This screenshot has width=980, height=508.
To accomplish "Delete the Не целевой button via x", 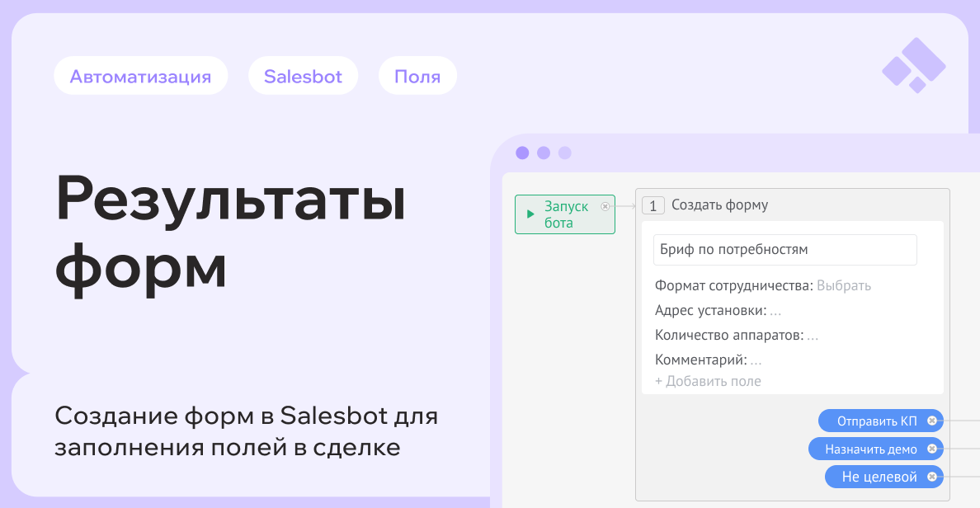I will click(932, 477).
